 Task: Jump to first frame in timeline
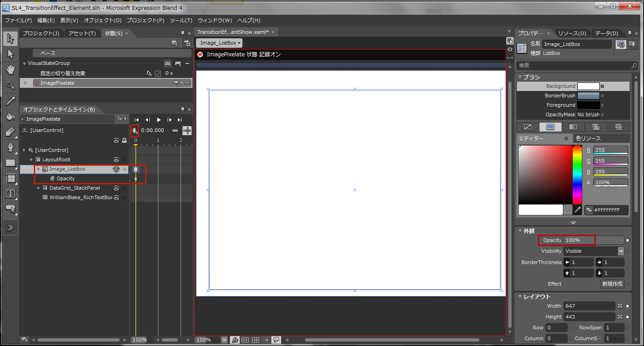click(x=137, y=120)
